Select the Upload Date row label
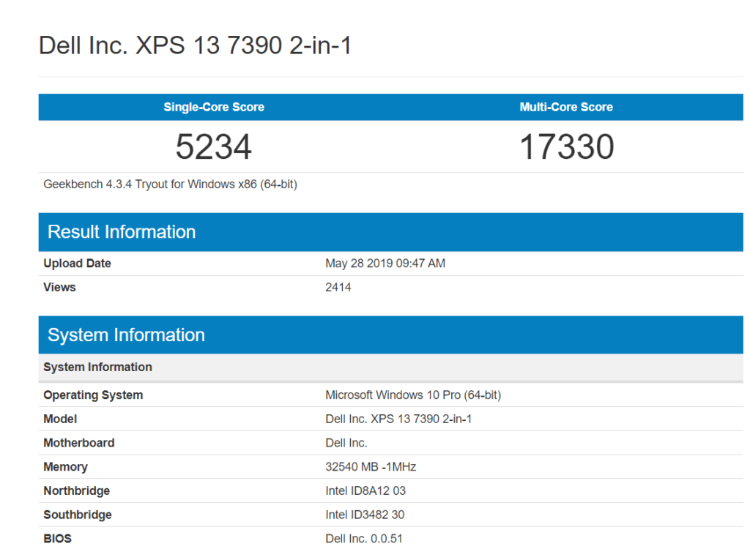Screen dimensions: 750x560 [77, 264]
